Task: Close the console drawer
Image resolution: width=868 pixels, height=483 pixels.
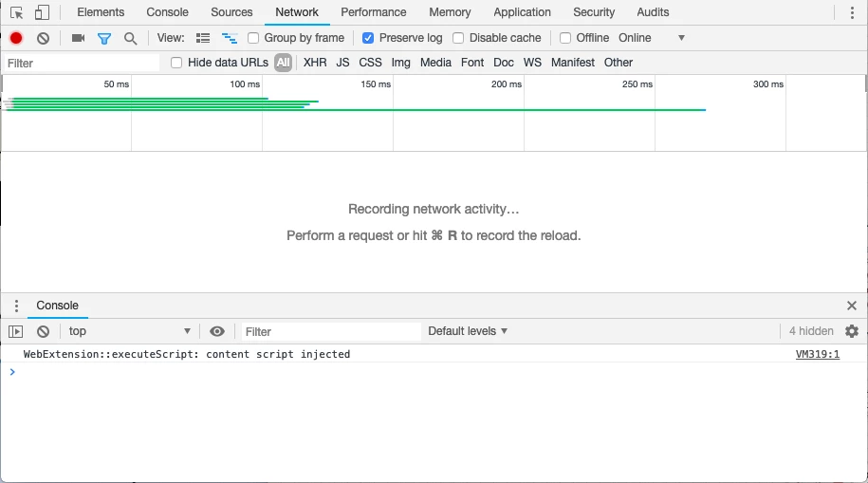Action: pyautogui.click(x=852, y=306)
